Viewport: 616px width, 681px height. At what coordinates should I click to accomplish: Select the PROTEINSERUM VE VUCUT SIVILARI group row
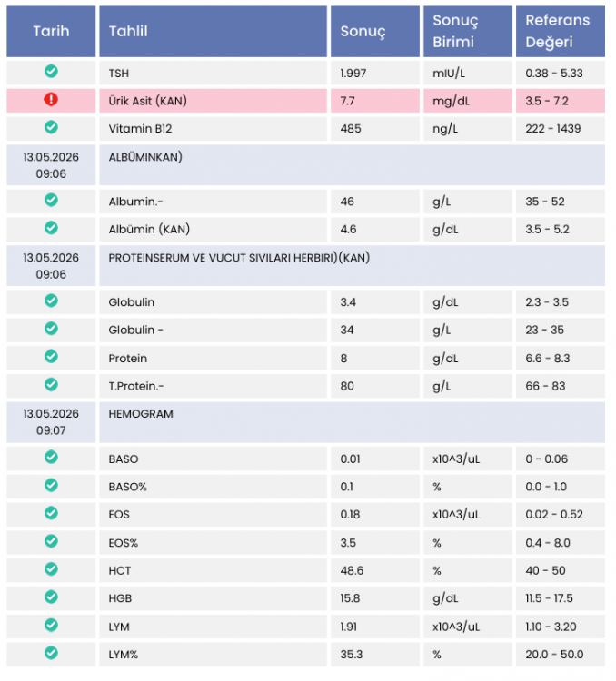305,266
